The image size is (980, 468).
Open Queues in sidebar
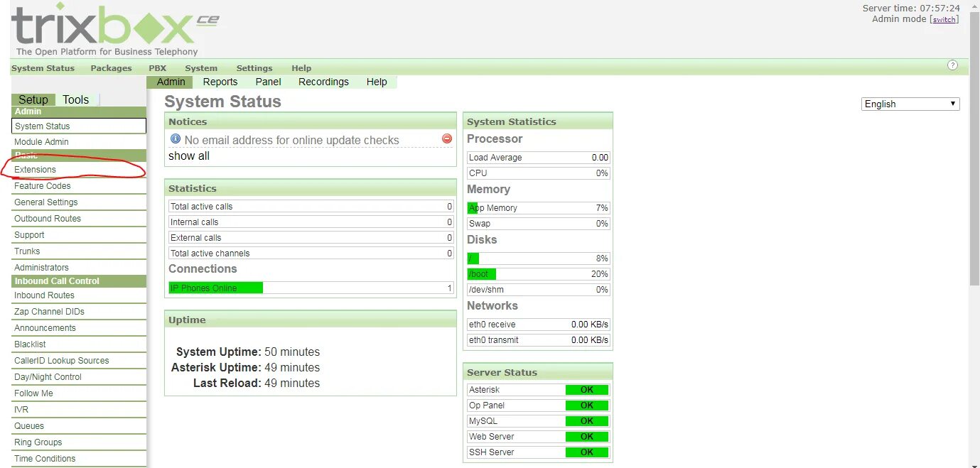click(x=79, y=426)
